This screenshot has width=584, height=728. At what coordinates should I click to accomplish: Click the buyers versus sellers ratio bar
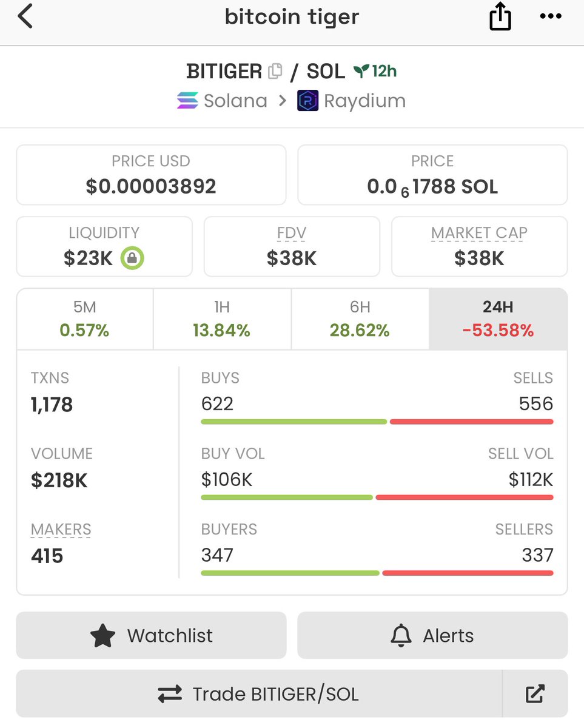[x=377, y=573]
